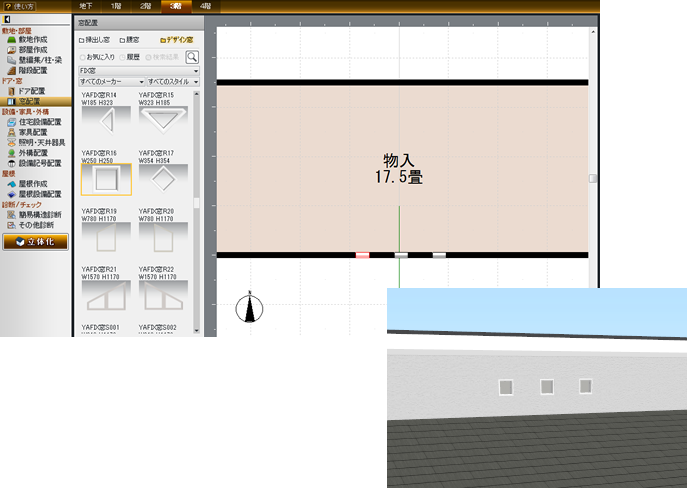This screenshot has width=687, height=488.
Task: Run その他診断 other diagnosis
Action: click(x=31, y=225)
